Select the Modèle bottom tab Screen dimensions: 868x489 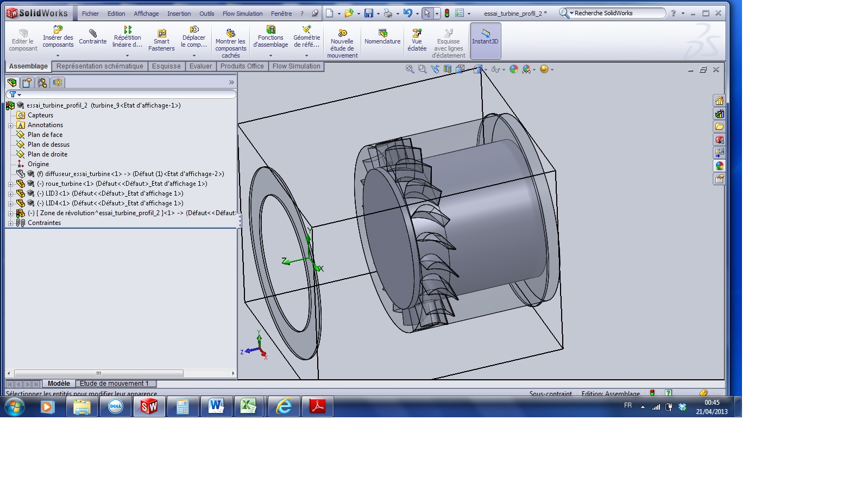click(59, 384)
